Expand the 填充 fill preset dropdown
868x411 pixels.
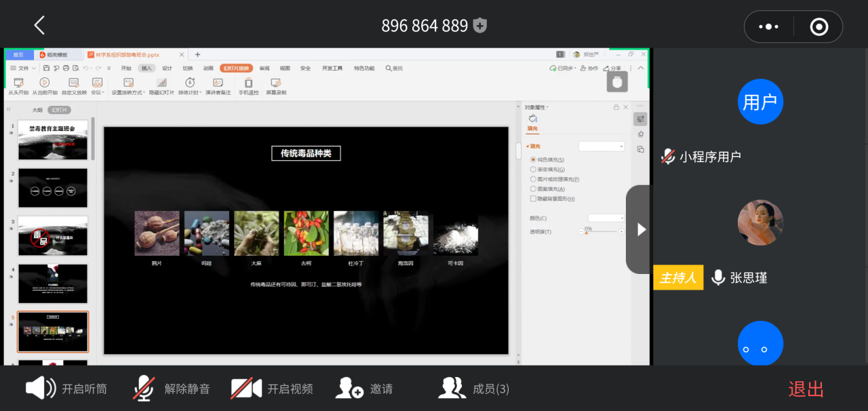(x=601, y=146)
